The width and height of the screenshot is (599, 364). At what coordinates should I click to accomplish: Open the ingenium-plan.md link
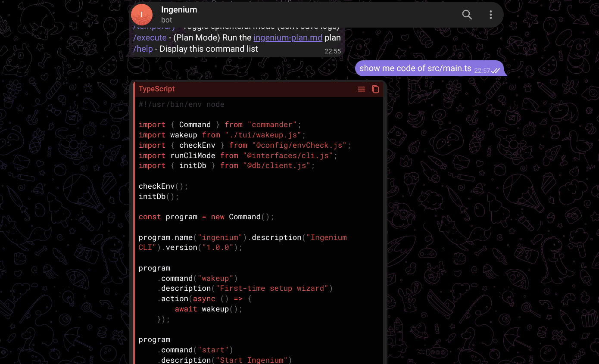[x=288, y=37]
